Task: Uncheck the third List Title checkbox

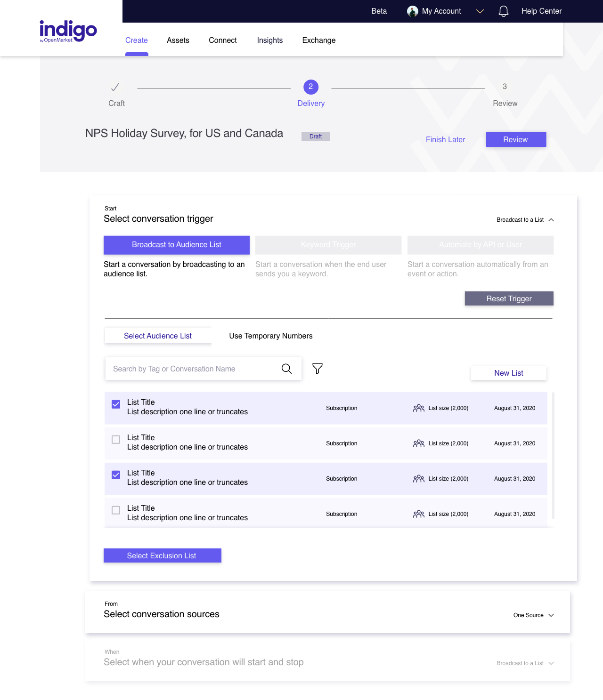Action: (116, 475)
